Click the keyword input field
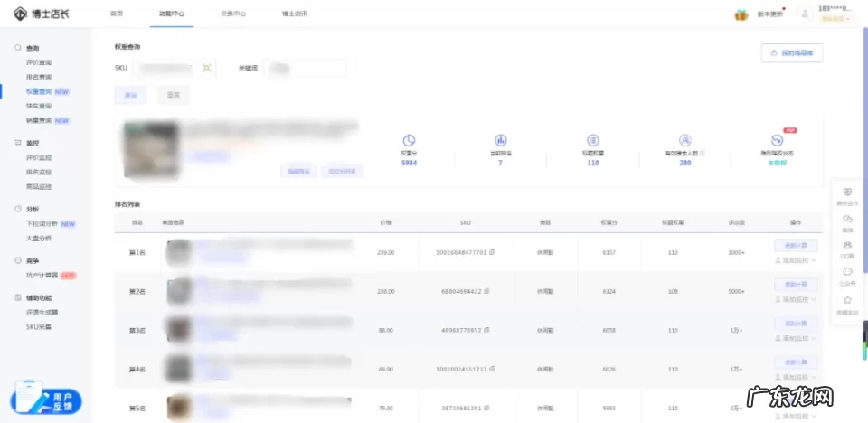 click(306, 68)
